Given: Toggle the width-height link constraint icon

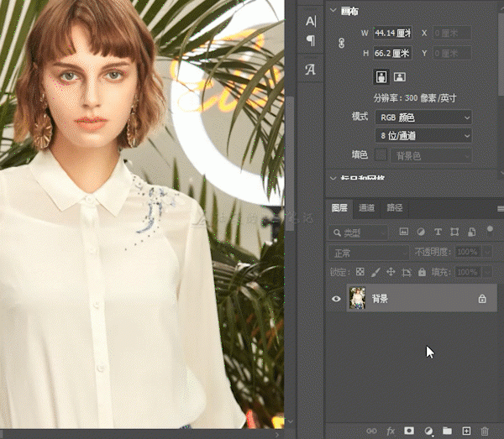Looking at the screenshot, I should (341, 43).
